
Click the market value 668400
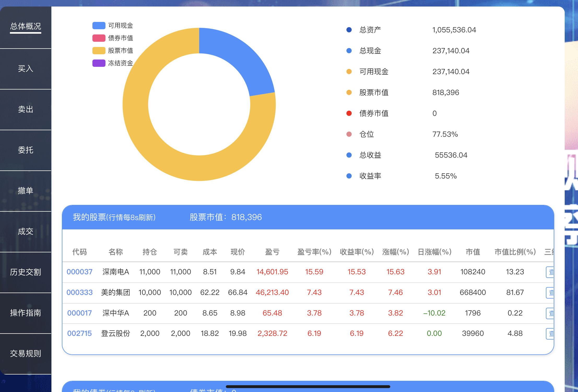pyautogui.click(x=473, y=293)
